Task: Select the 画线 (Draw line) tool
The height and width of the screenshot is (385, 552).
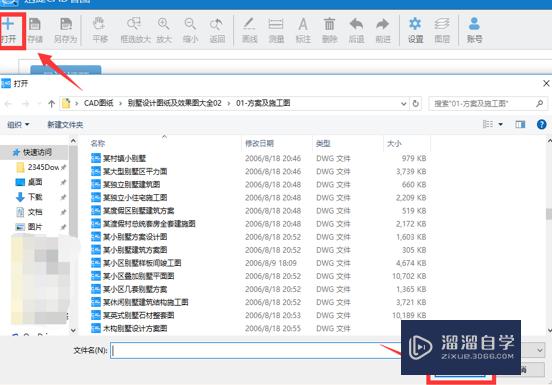Action: 249,30
